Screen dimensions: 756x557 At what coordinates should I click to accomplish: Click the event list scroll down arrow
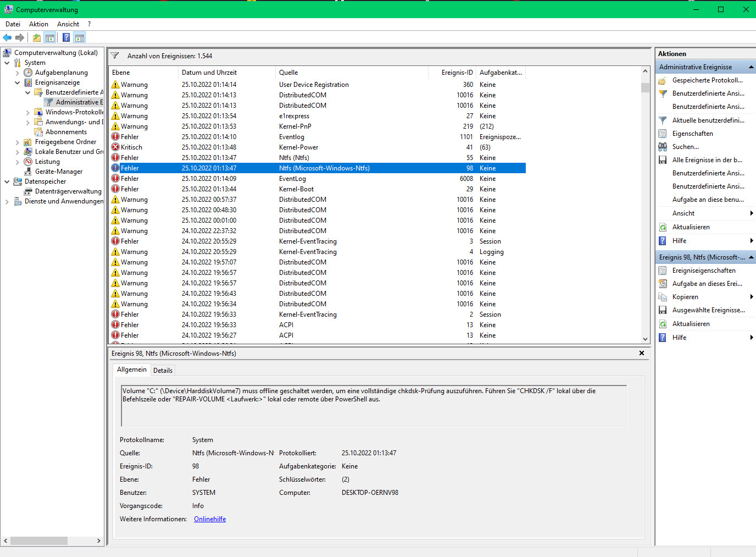coord(645,339)
